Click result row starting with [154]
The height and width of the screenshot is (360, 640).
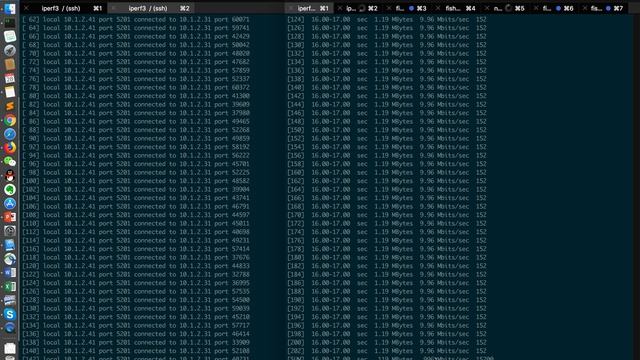click(x=387, y=147)
